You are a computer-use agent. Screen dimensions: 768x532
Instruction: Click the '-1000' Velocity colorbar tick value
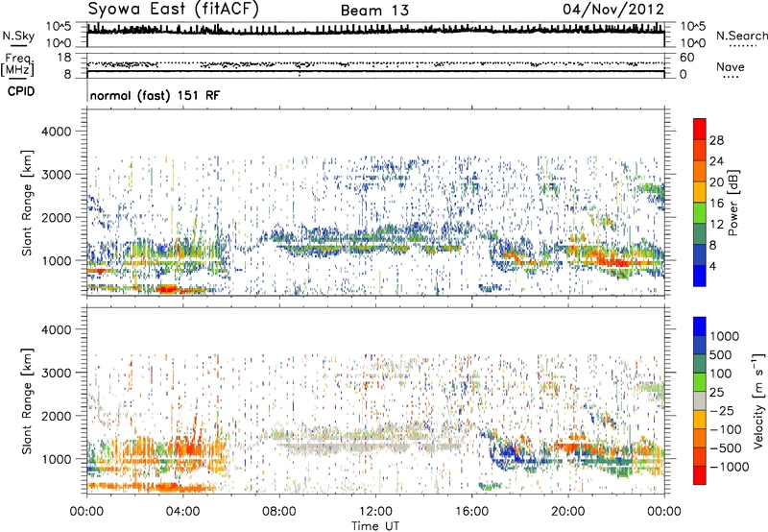point(729,467)
